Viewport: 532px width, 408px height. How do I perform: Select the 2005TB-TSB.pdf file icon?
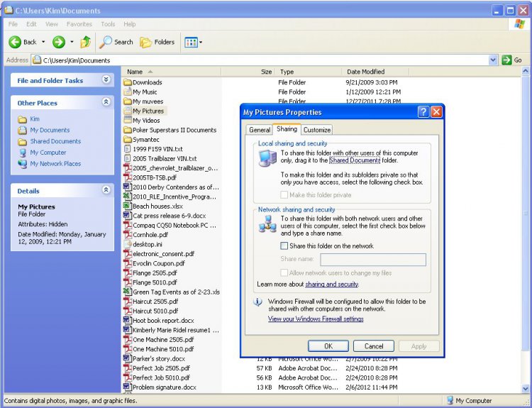(x=128, y=177)
